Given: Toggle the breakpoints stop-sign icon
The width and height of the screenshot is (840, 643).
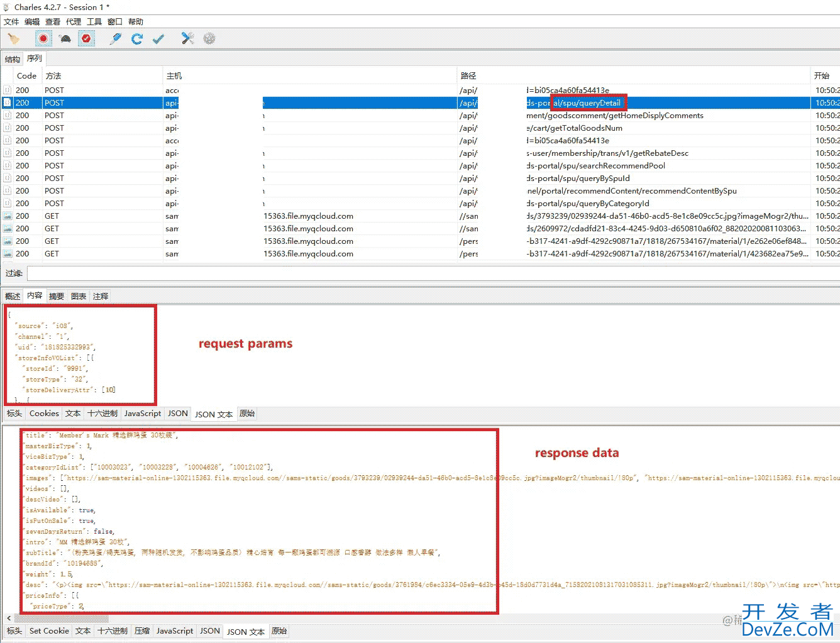Looking at the screenshot, I should [86, 39].
